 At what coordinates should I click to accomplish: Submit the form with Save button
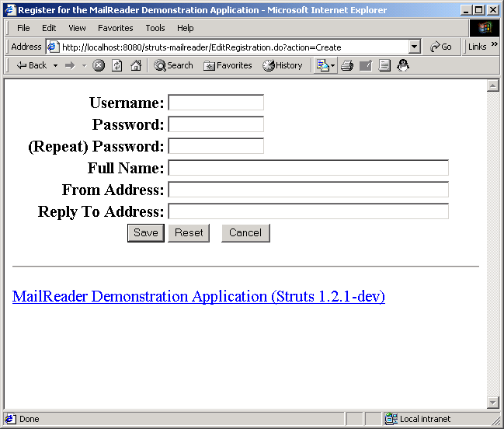[x=146, y=233]
